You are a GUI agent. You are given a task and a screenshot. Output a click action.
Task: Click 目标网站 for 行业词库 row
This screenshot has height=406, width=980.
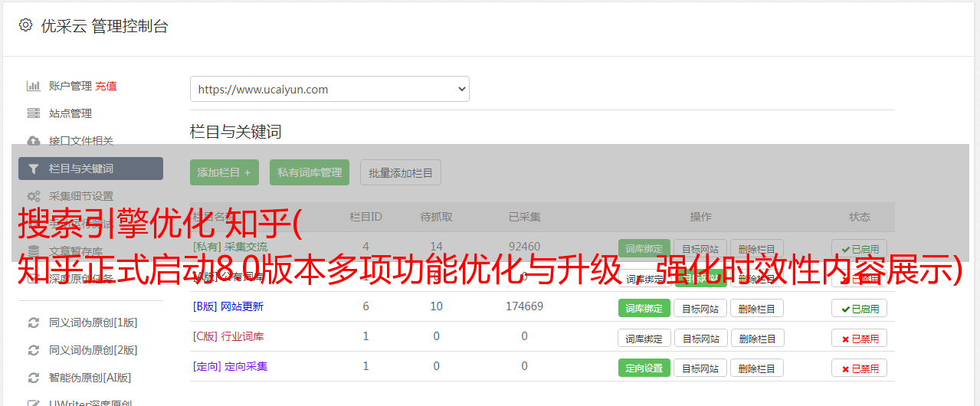(701, 338)
